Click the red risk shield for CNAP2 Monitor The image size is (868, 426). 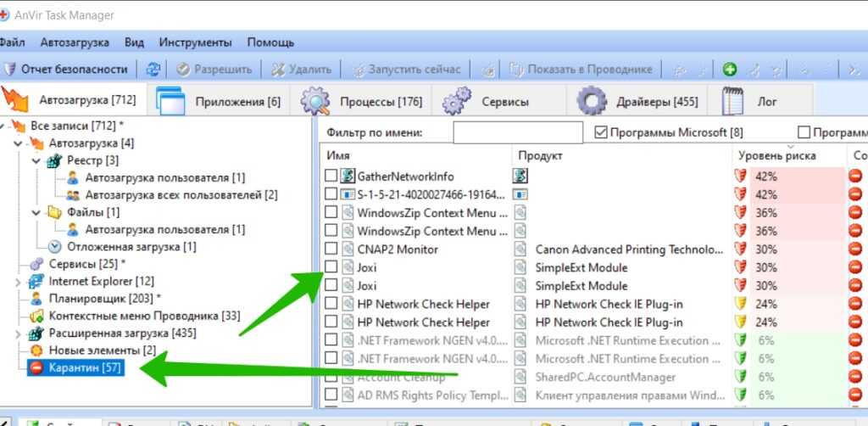740,249
